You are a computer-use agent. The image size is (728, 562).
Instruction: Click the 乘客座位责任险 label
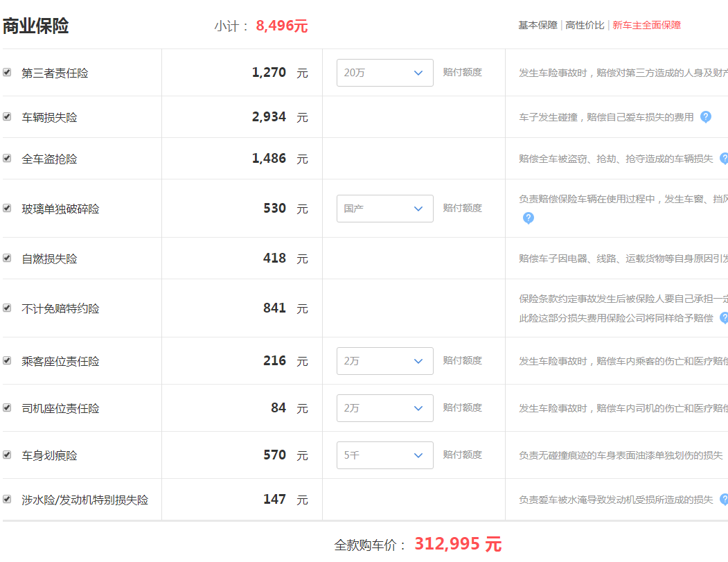click(x=60, y=361)
